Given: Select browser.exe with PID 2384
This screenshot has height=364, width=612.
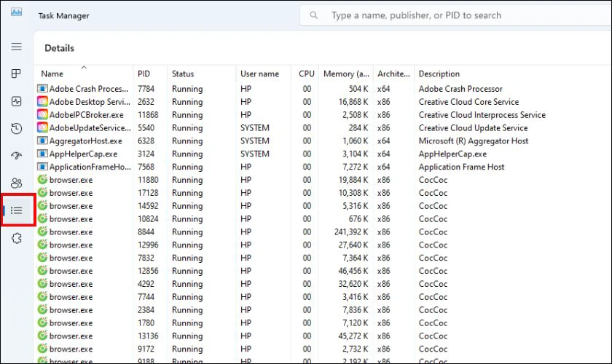Looking at the screenshot, I should point(71,310).
